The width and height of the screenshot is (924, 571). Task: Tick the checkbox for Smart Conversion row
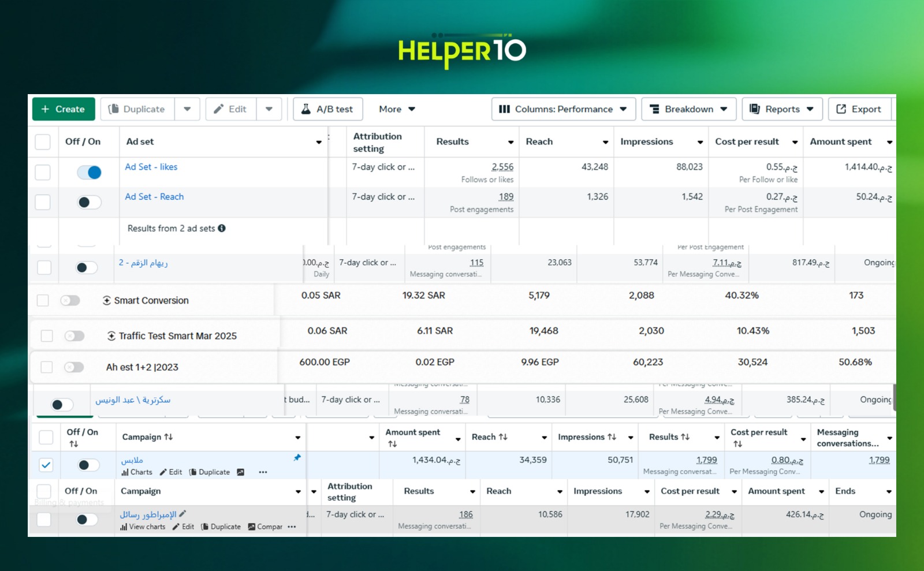(43, 300)
